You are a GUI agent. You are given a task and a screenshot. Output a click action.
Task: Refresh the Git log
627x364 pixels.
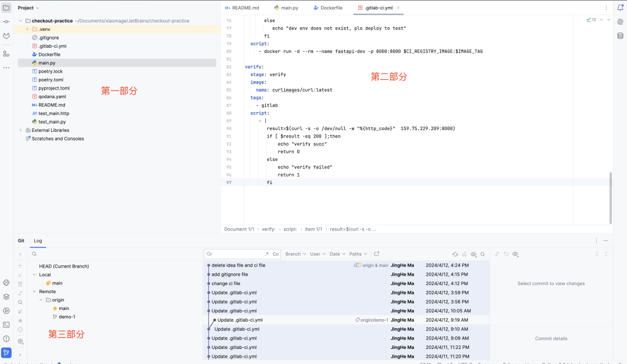point(455,254)
